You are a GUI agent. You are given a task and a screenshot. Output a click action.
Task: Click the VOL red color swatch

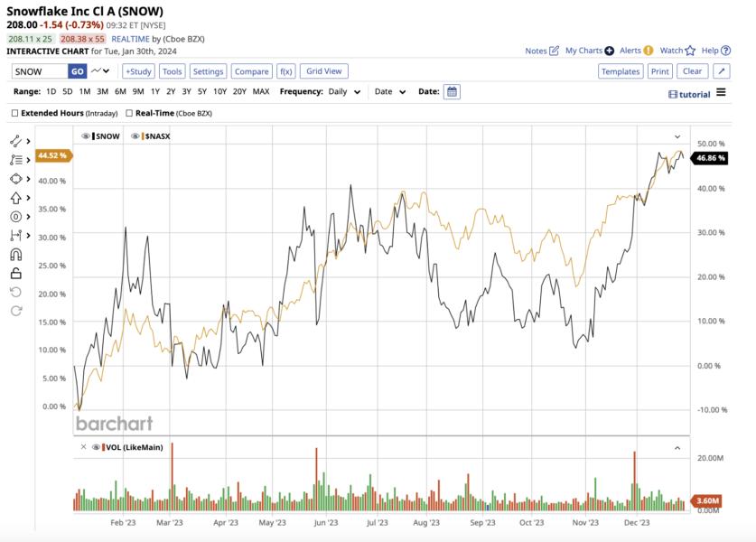point(103,447)
